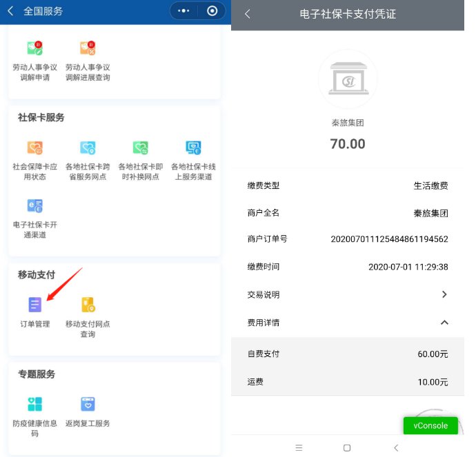Select the 秦旅集团 value in 商户全名 row
Screen dimensions: 476x457
pos(430,213)
